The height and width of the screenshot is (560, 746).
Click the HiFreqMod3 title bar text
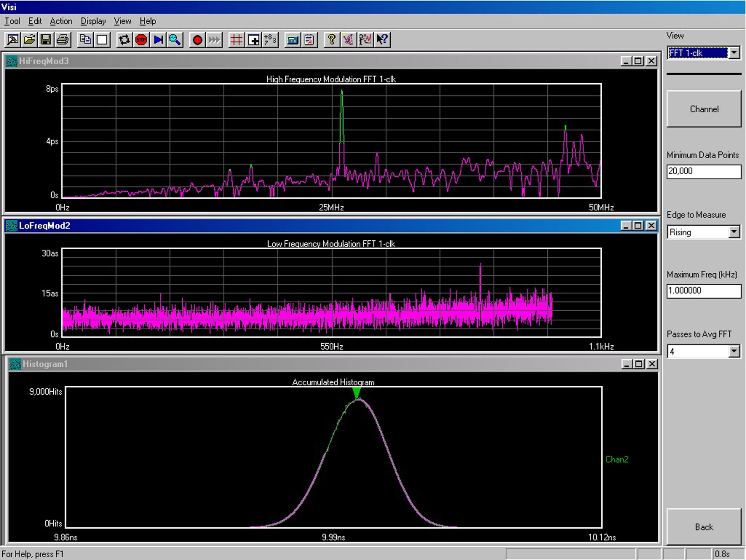point(44,61)
